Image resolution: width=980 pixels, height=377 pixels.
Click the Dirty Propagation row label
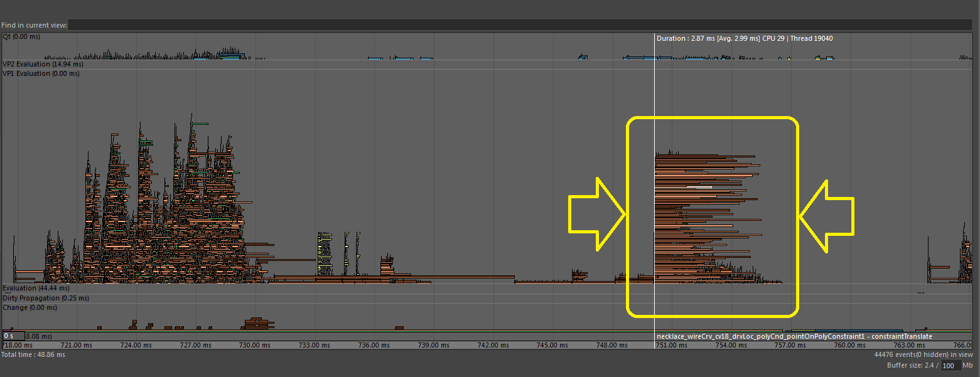45,299
